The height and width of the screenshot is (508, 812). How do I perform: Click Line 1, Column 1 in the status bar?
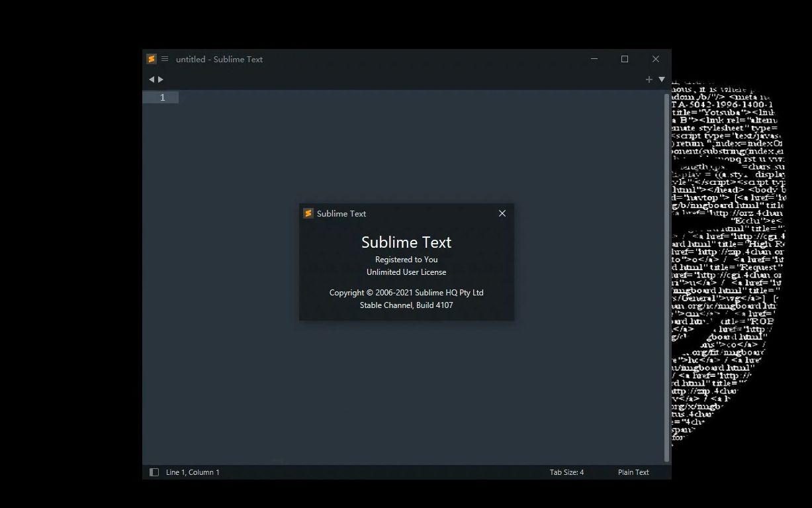point(193,472)
